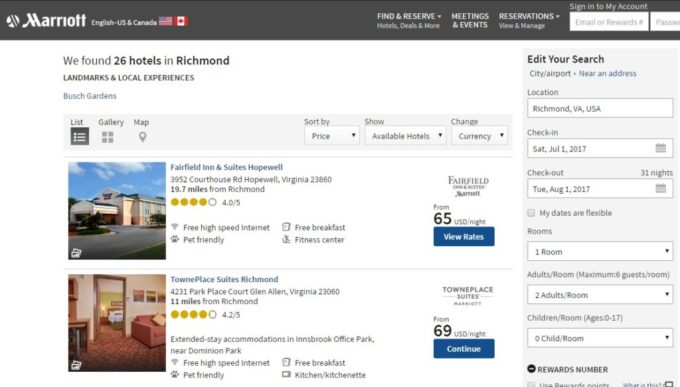This screenshot has height=387, width=680.
Task: Click 69 USD/night price
Action: (x=459, y=331)
